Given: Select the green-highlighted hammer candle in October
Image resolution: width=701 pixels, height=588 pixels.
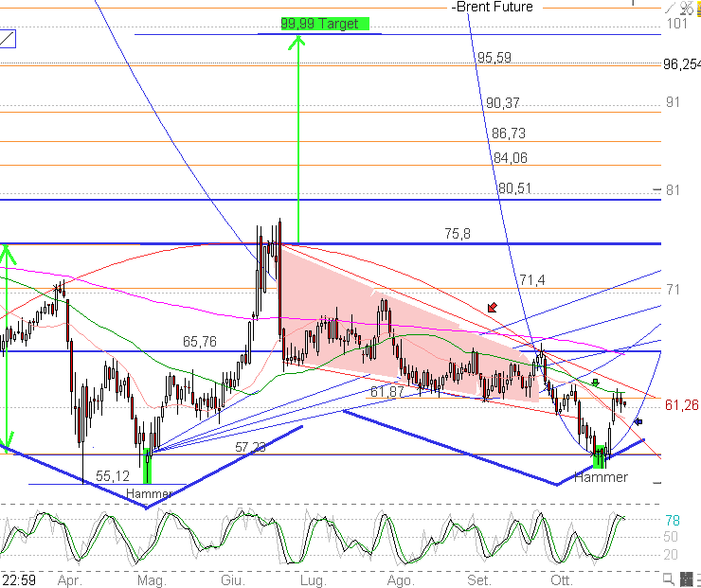Looking at the screenshot, I should pyautogui.click(x=598, y=458).
